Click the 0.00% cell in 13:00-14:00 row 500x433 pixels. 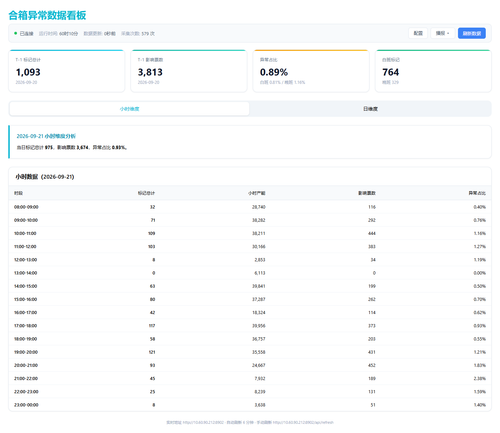pos(480,273)
